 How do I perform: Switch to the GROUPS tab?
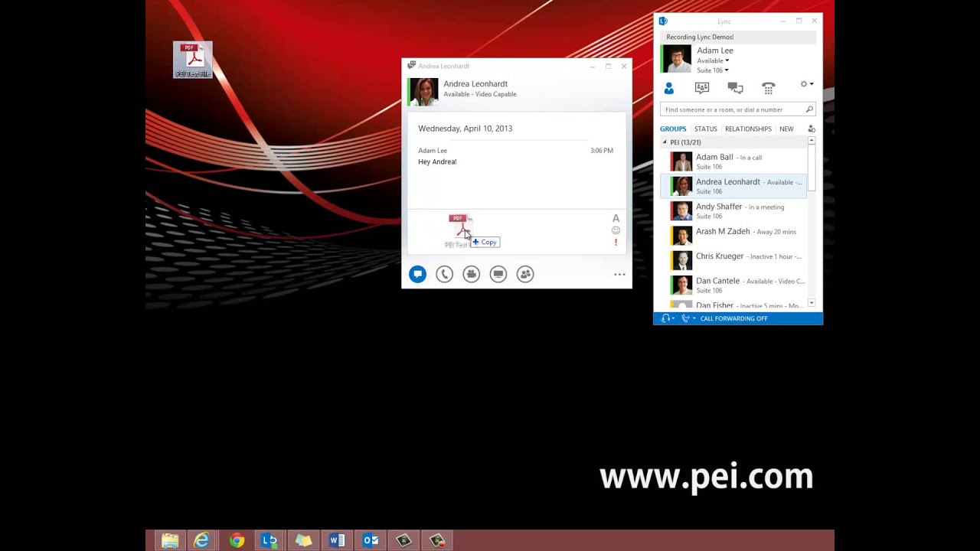pyautogui.click(x=673, y=129)
